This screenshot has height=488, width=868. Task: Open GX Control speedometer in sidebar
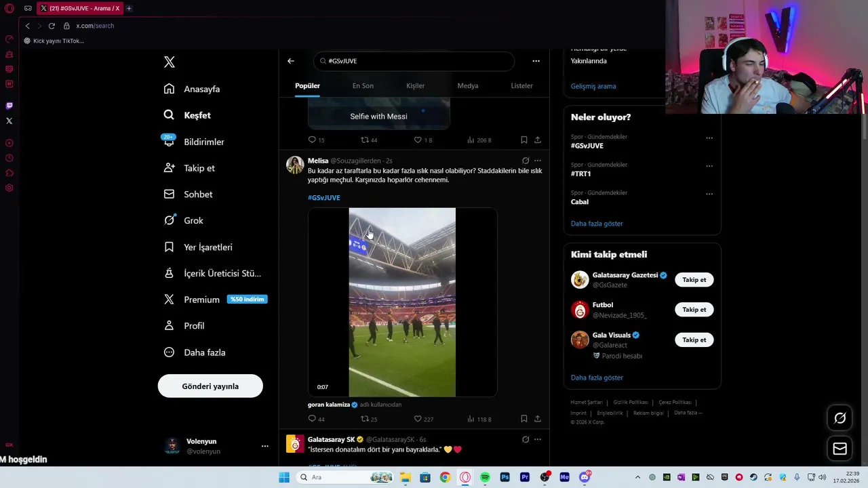click(x=9, y=39)
